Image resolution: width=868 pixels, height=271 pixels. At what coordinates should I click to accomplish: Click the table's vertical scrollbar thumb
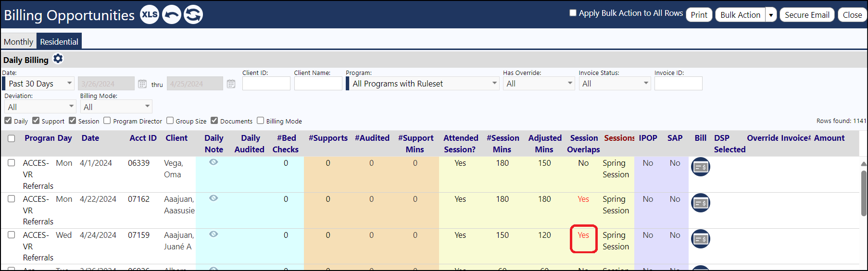[x=864, y=193]
